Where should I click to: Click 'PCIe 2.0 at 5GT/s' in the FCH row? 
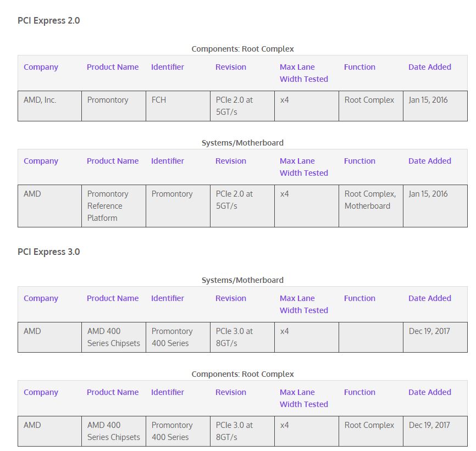click(234, 106)
